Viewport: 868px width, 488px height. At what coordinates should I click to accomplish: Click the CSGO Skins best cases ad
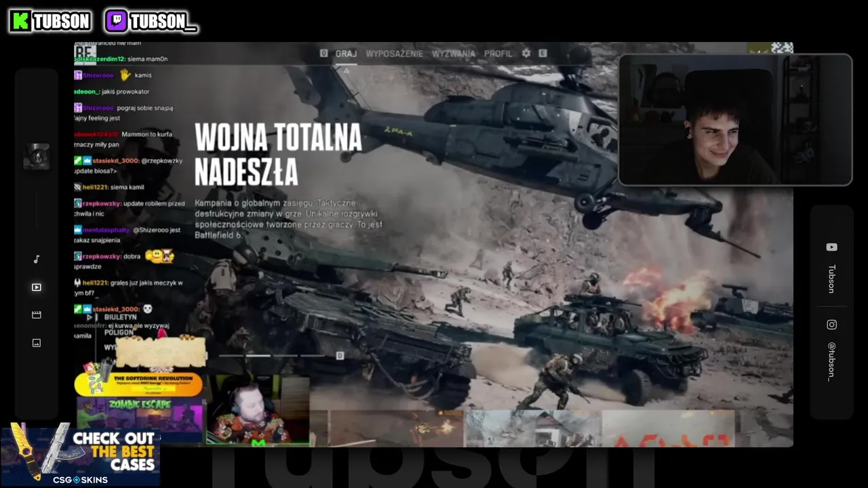pos(80,455)
